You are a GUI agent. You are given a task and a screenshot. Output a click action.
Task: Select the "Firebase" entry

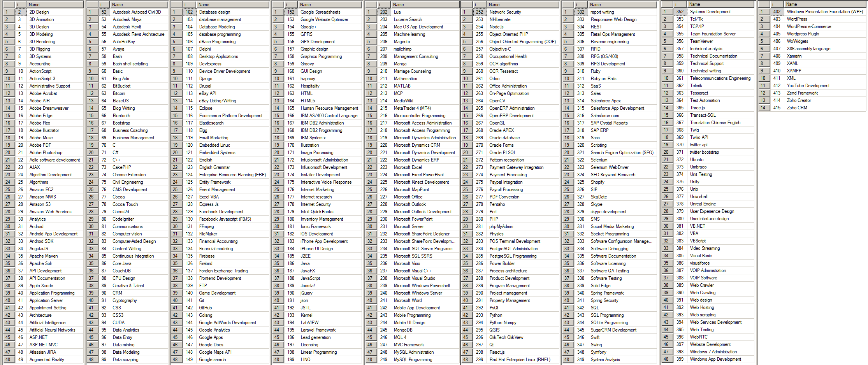coord(233,256)
